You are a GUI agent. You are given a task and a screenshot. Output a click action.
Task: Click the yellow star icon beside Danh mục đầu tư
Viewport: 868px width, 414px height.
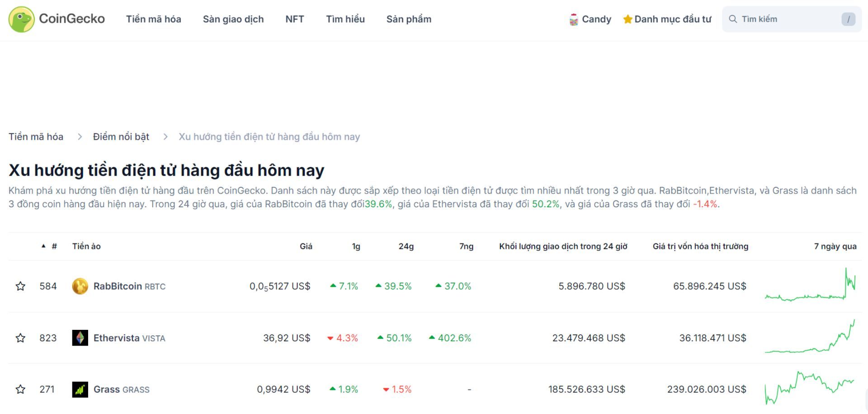[627, 19]
